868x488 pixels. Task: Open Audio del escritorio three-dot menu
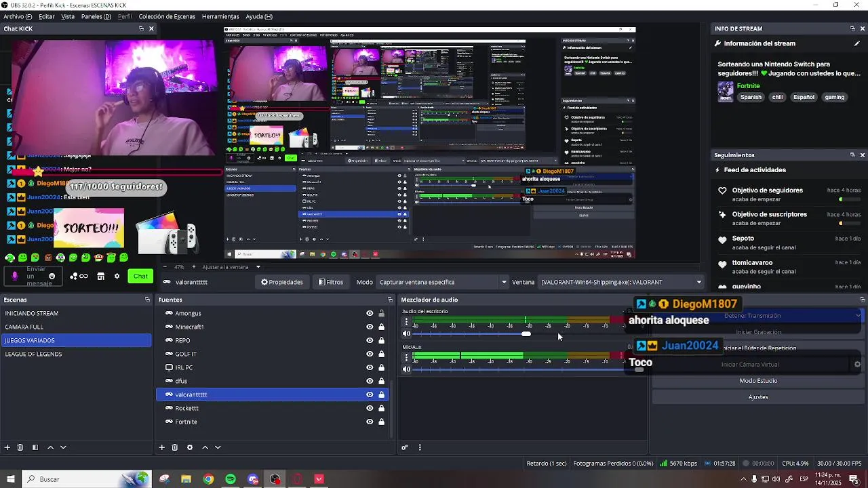406,323
